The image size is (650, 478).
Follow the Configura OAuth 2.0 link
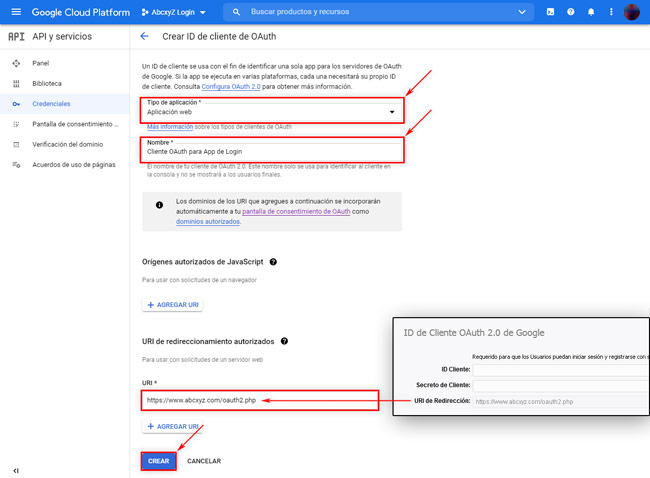(231, 86)
